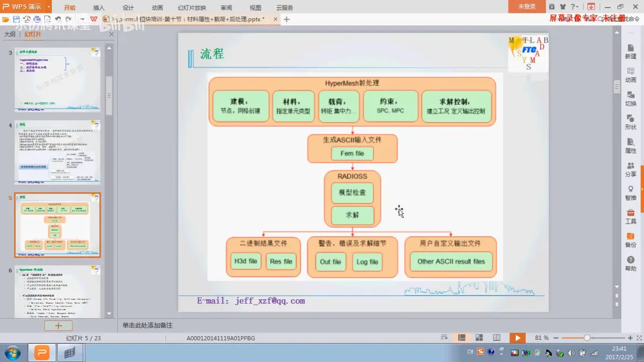Select normal view mode in status bar
Viewport: 644px width, 362px height.
click(x=461, y=338)
